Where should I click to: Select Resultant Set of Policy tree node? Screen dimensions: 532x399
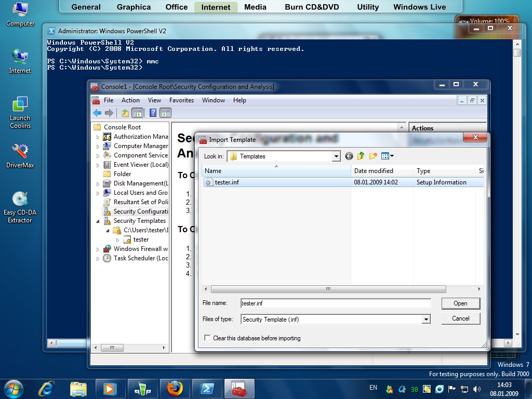tap(136, 202)
